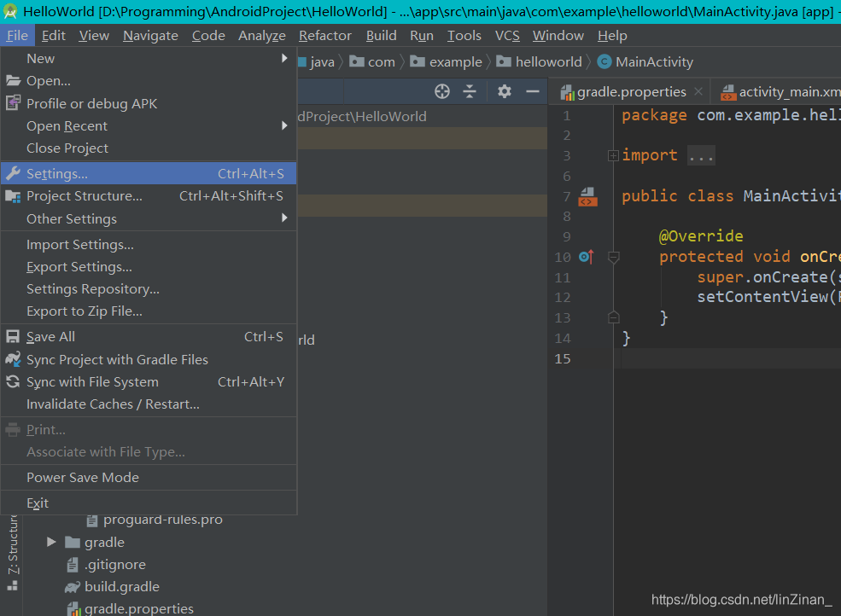Click the Profile or debug APK icon
Screen dimensions: 841x616
pos(13,103)
